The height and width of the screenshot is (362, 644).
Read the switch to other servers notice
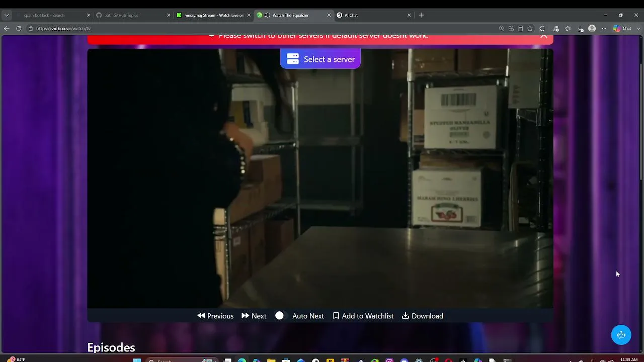(324, 36)
